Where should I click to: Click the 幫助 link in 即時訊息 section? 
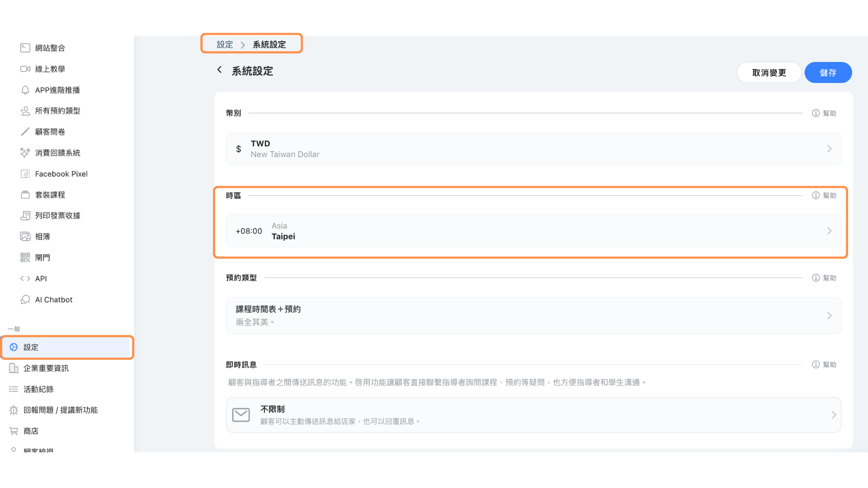830,365
